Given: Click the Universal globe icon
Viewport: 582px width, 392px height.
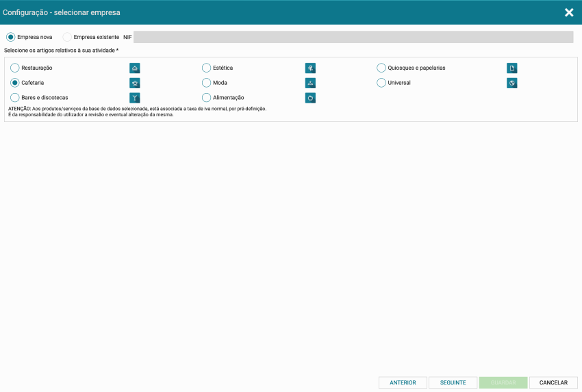Looking at the screenshot, I should tap(511, 83).
